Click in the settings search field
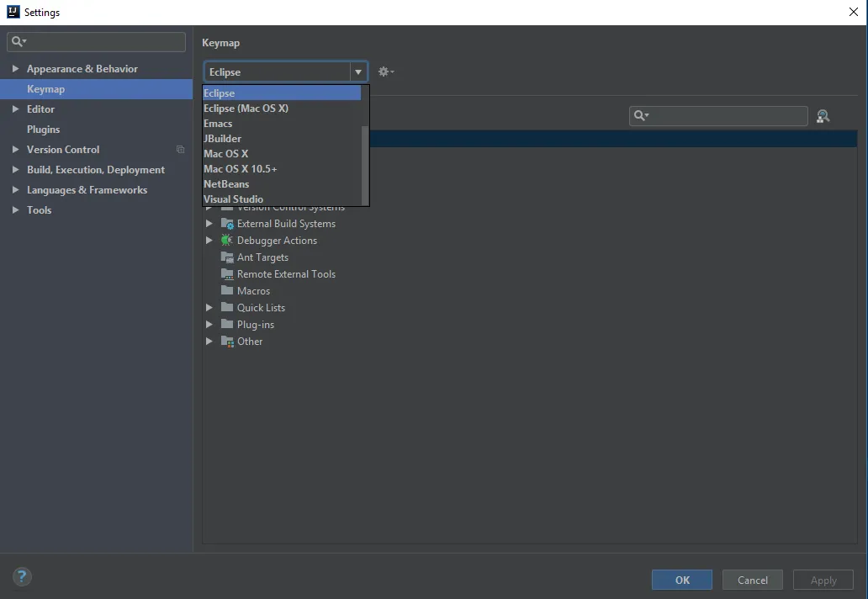Image resolution: width=868 pixels, height=599 pixels. 97,41
